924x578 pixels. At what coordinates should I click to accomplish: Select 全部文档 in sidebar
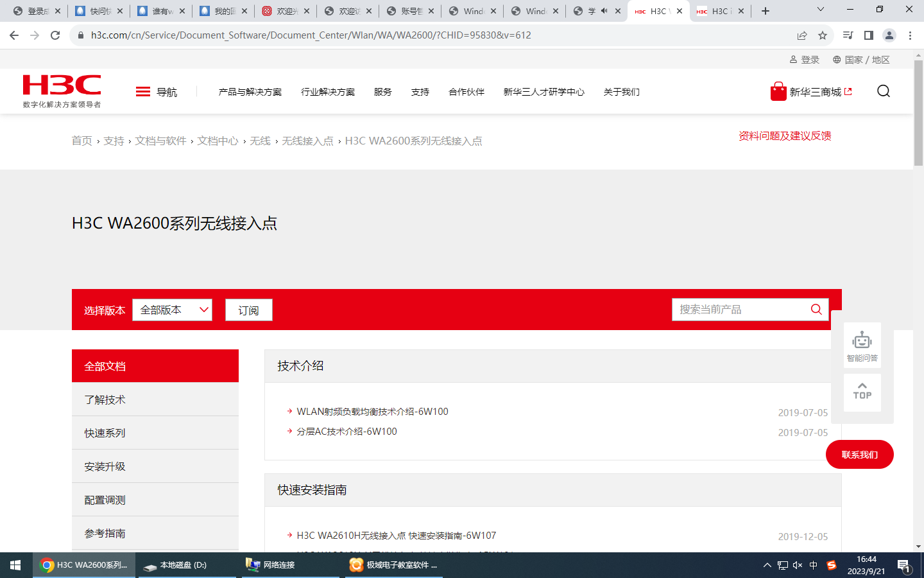155,366
